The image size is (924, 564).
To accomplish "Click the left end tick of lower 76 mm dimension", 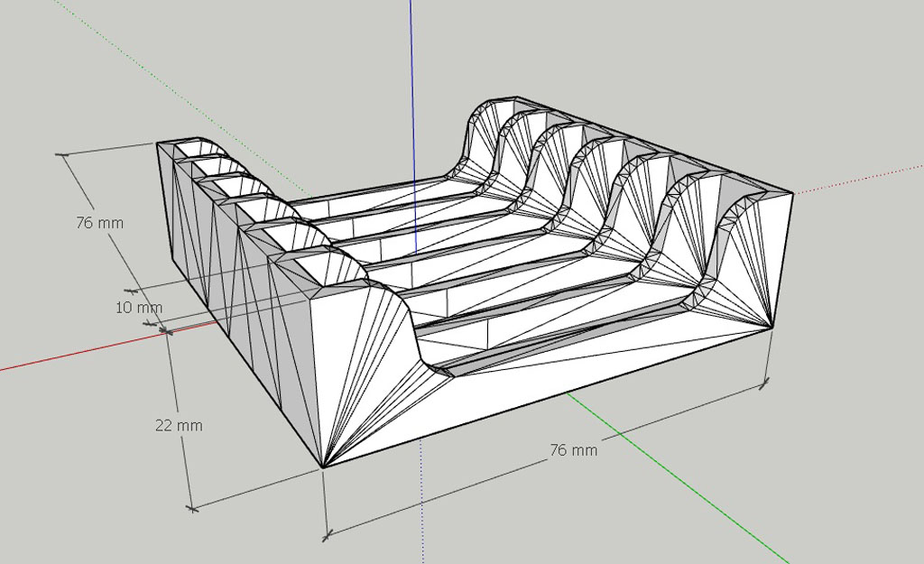I will pos(325,535).
